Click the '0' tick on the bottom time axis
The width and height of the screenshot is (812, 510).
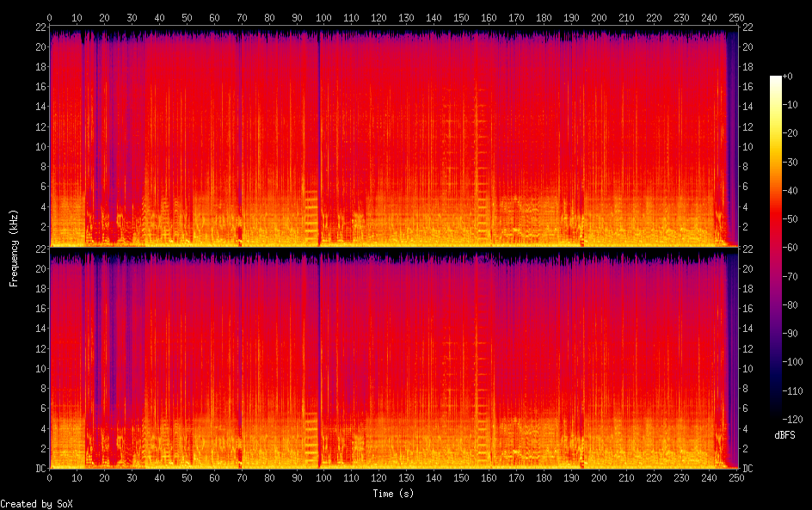pos(49,478)
